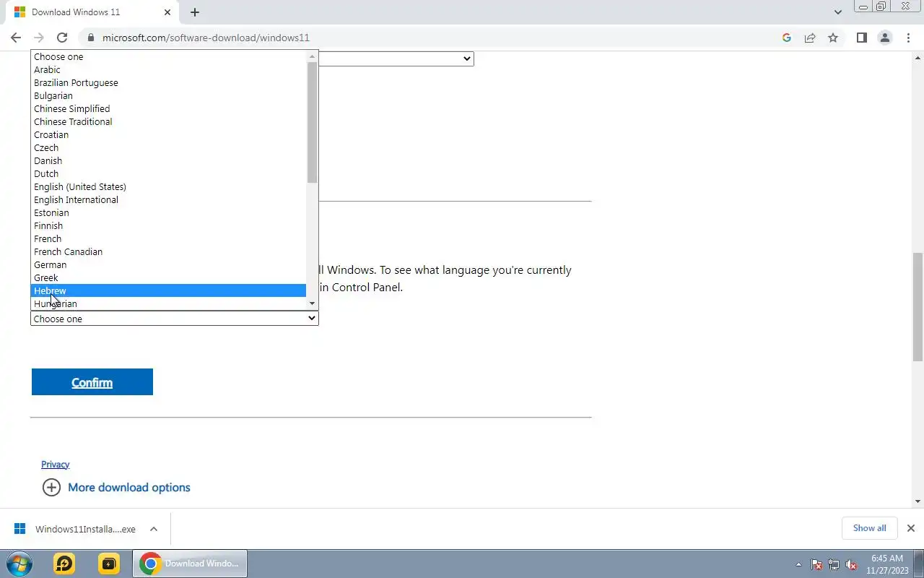Open the black-and-yellow taskbar app
Image resolution: width=924 pixels, height=578 pixels.
pyautogui.click(x=109, y=564)
